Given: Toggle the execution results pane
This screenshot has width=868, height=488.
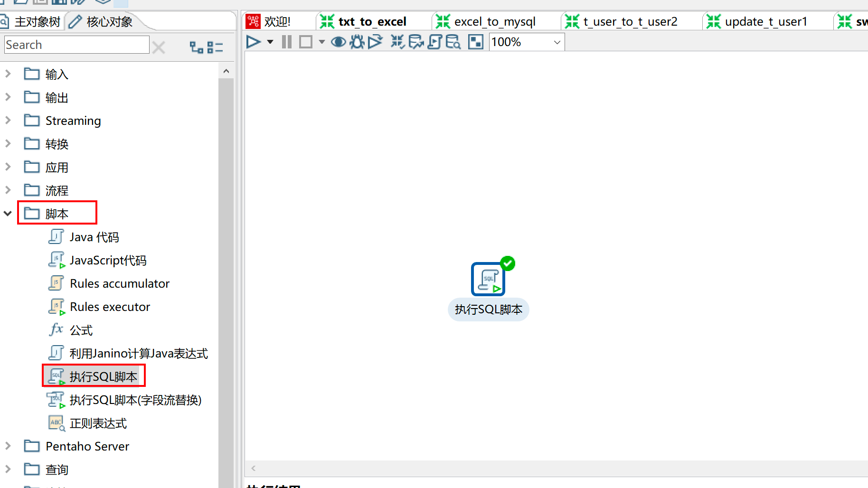Looking at the screenshot, I should click(475, 42).
